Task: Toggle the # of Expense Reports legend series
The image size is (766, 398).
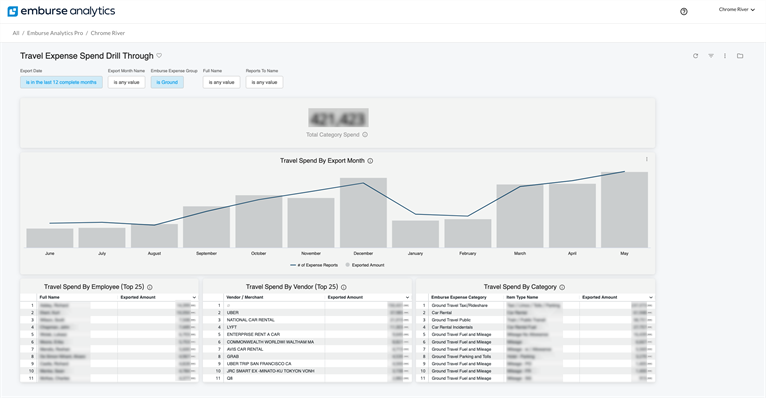Action: [x=314, y=265]
